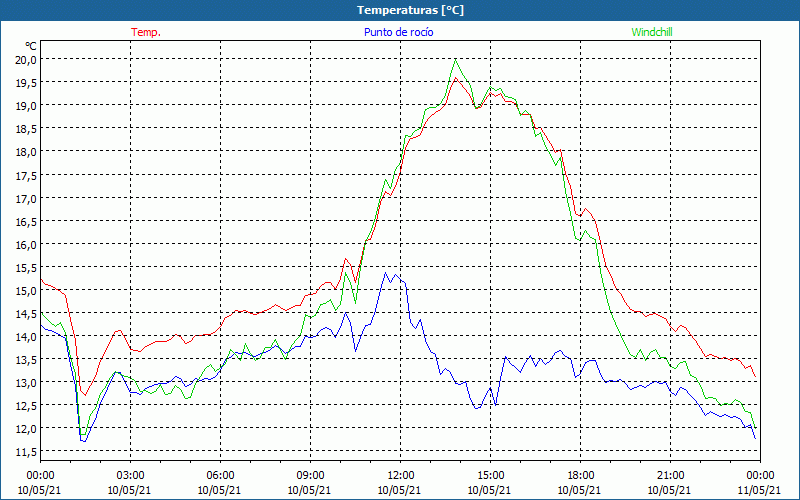This screenshot has width=800, height=500.
Task: Click the red temperature minimum near 01:30
Action: point(86,395)
